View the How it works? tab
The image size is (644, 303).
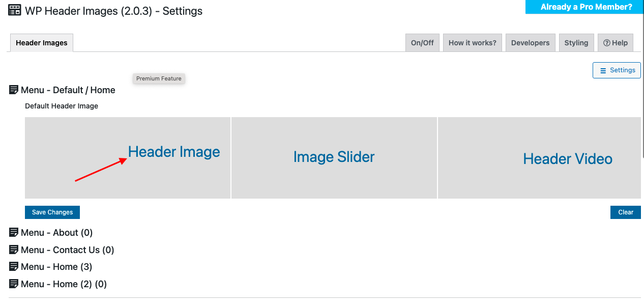coord(472,42)
